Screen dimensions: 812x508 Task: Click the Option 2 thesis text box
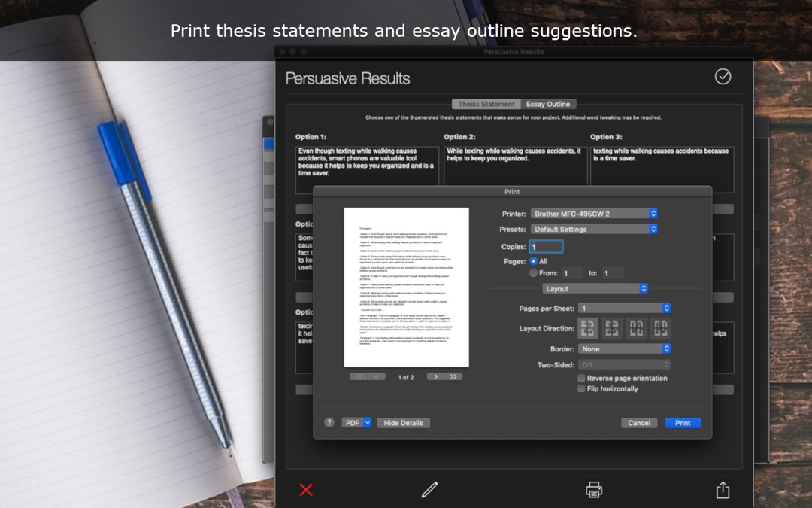click(515, 166)
